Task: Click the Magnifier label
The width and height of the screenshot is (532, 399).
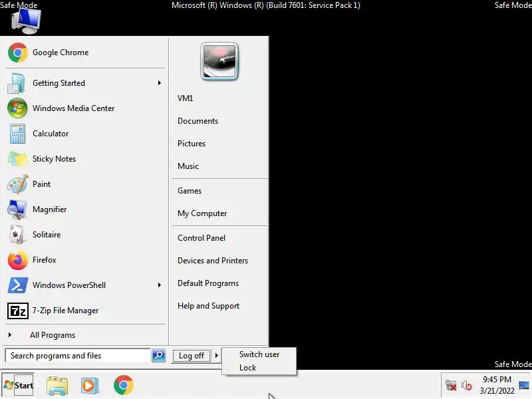Action: coord(49,209)
